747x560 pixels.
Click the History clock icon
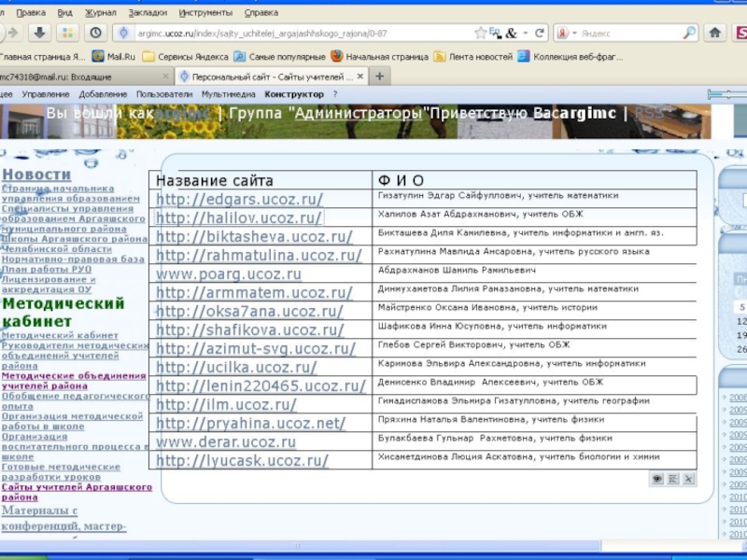(96, 33)
